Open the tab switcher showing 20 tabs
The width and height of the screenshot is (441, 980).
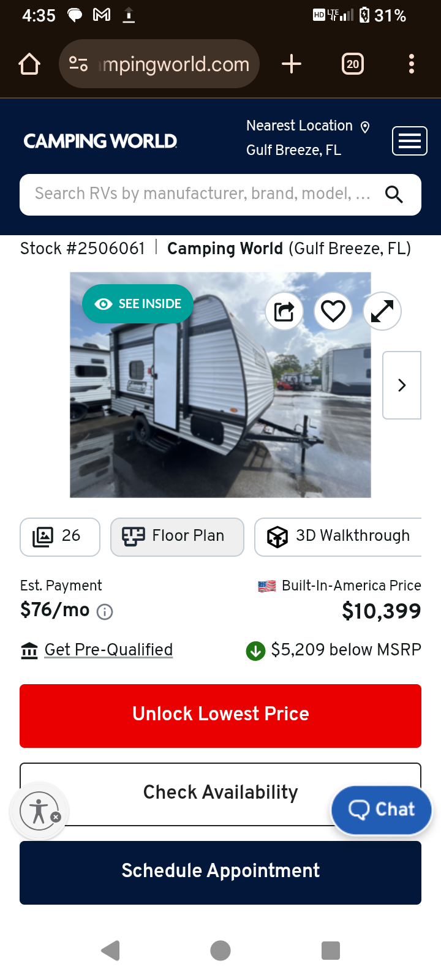353,64
